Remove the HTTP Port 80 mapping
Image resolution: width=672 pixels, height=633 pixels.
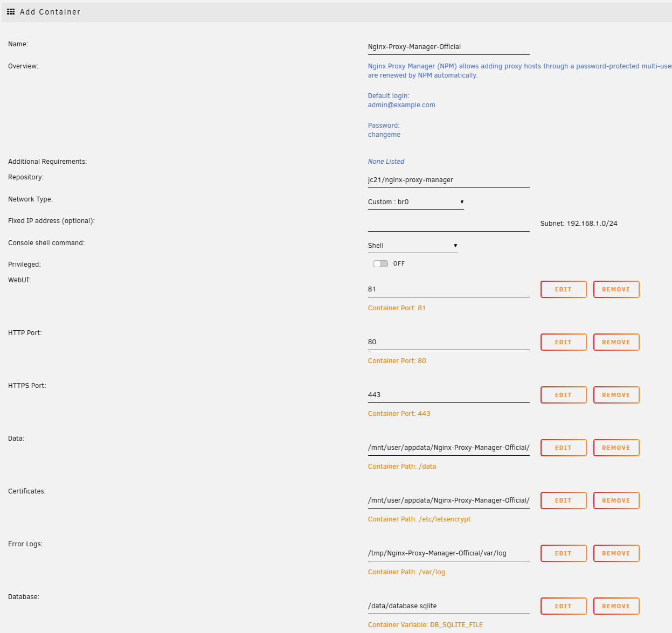[616, 342]
